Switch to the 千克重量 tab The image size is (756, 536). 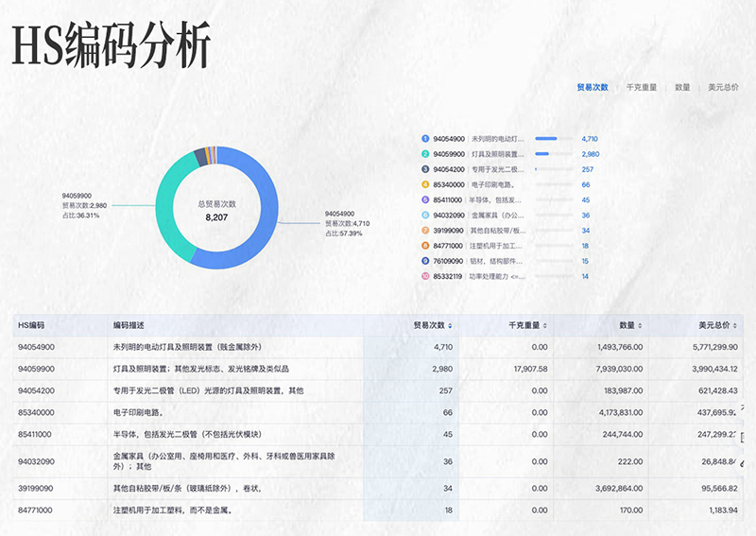click(642, 87)
